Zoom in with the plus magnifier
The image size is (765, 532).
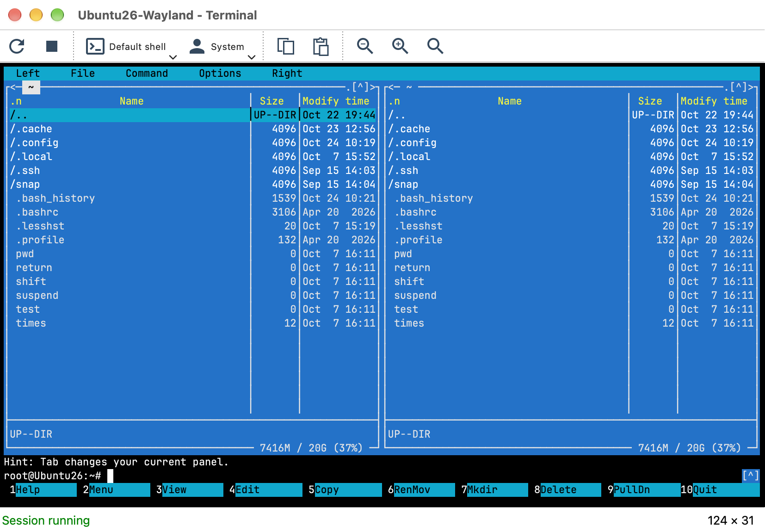point(400,46)
